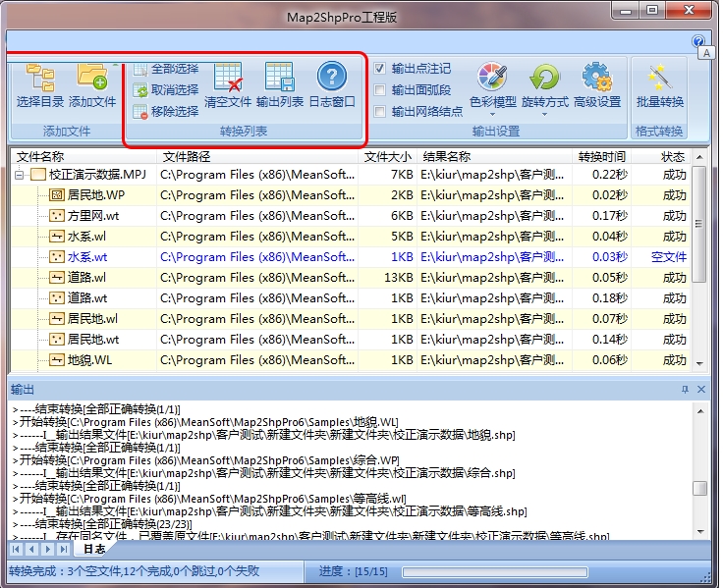Switch to the 日志 tab
Image resolution: width=723 pixels, height=588 pixels.
click(x=94, y=549)
